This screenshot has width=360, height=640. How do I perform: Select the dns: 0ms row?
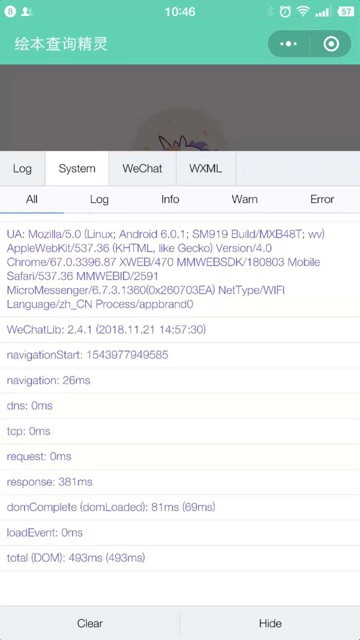(180, 406)
